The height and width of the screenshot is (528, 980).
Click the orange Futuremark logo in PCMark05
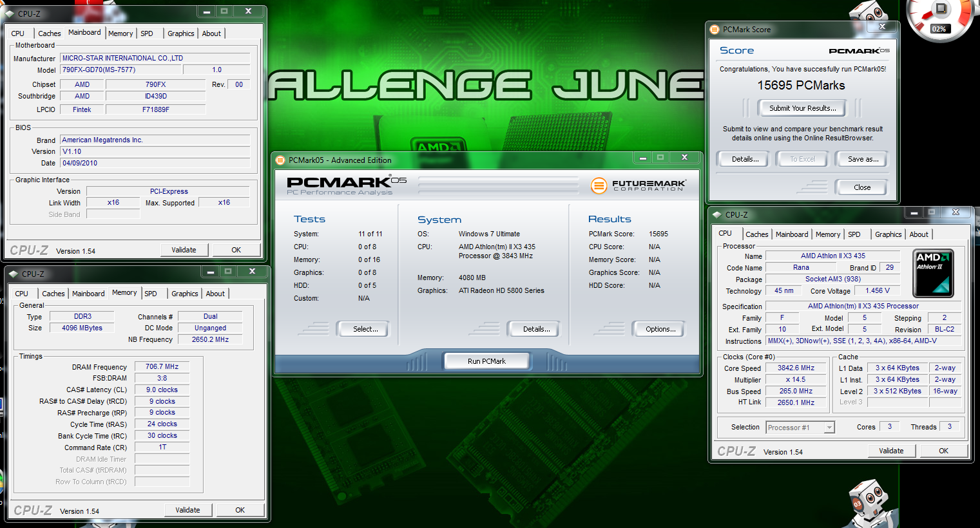pos(599,185)
